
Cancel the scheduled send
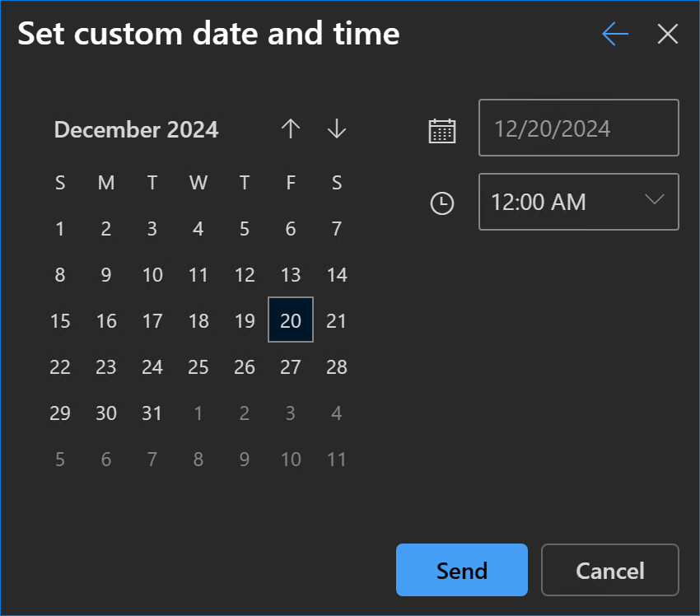(x=609, y=570)
